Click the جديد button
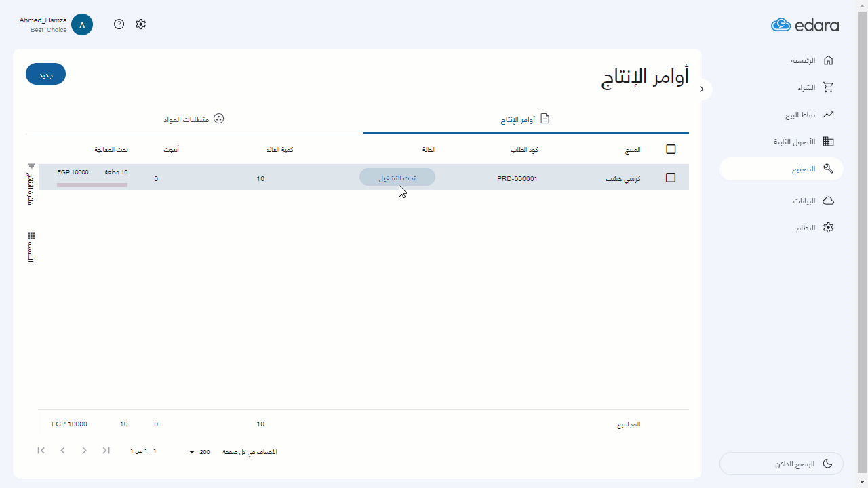 pyautogui.click(x=45, y=75)
